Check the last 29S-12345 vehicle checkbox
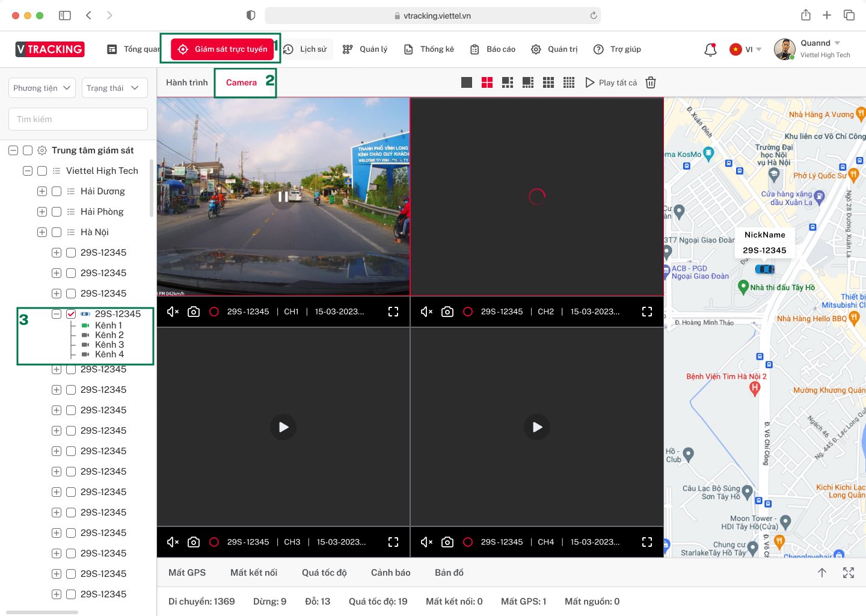This screenshot has height=616, width=866. click(x=71, y=594)
